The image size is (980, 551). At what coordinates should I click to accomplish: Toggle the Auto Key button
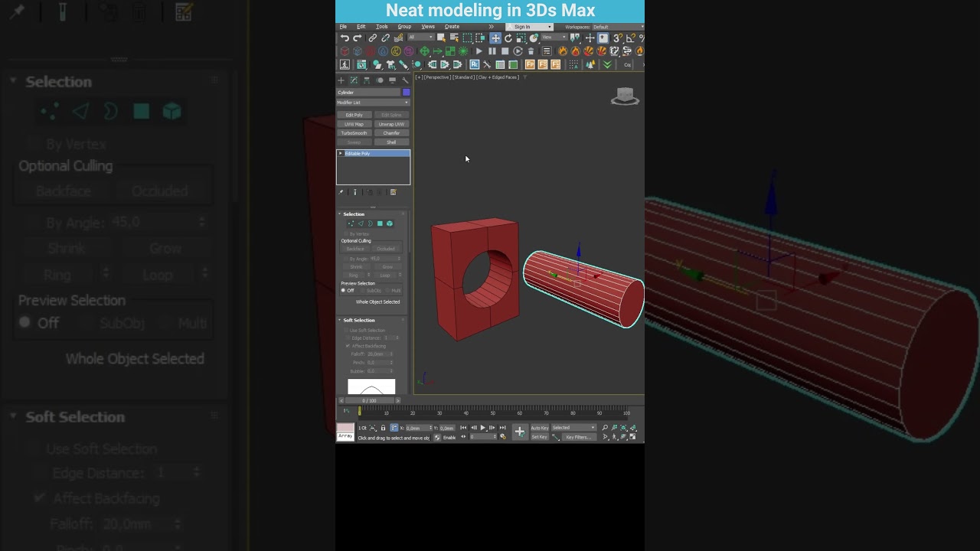540,428
